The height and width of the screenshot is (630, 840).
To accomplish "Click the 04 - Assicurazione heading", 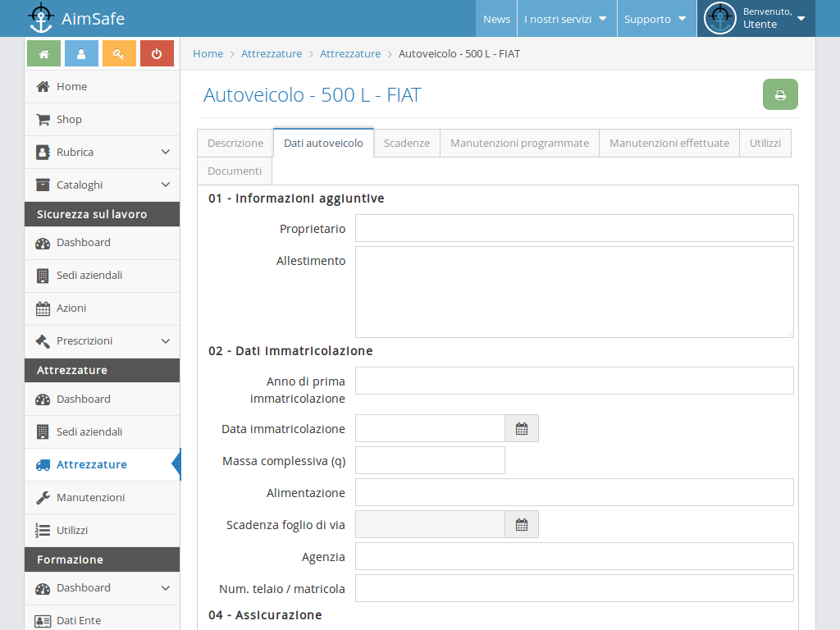I will pyautogui.click(x=265, y=615).
